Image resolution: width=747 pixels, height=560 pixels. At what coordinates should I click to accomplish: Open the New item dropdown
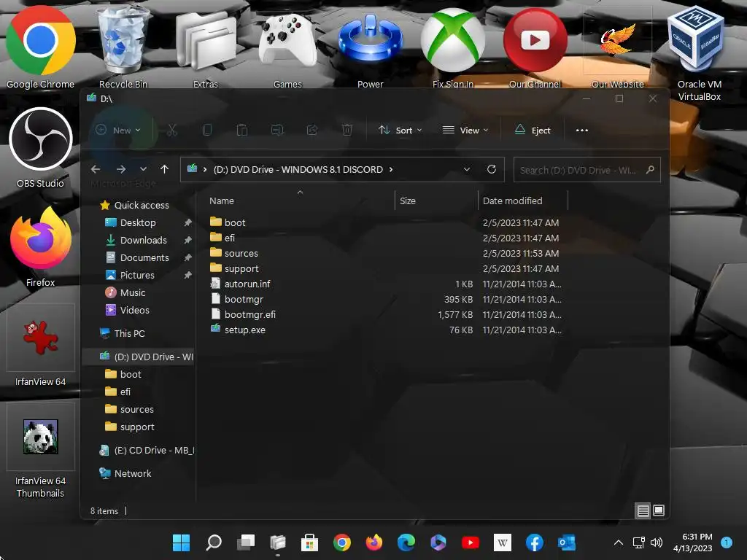coord(118,130)
